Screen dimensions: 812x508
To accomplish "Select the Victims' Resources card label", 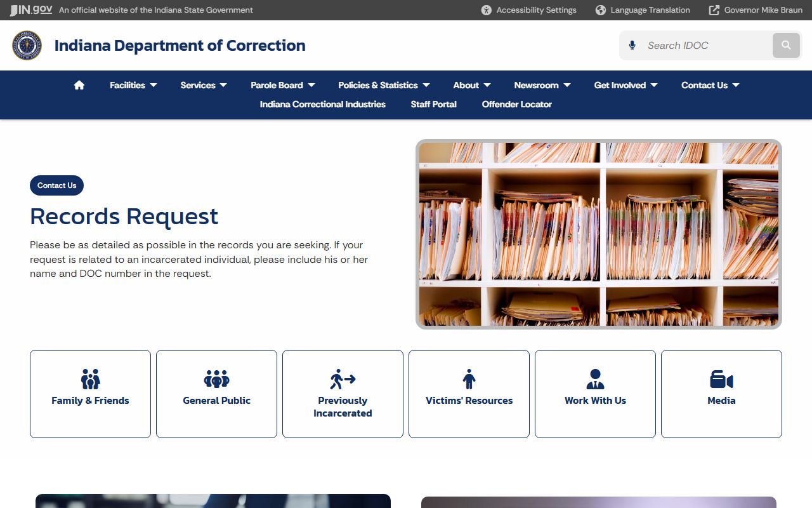I will point(469,401).
